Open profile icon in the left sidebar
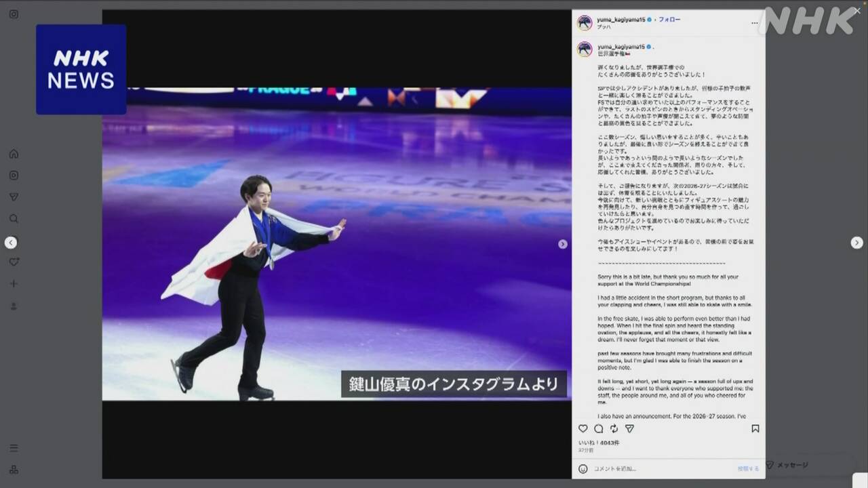 point(14,306)
